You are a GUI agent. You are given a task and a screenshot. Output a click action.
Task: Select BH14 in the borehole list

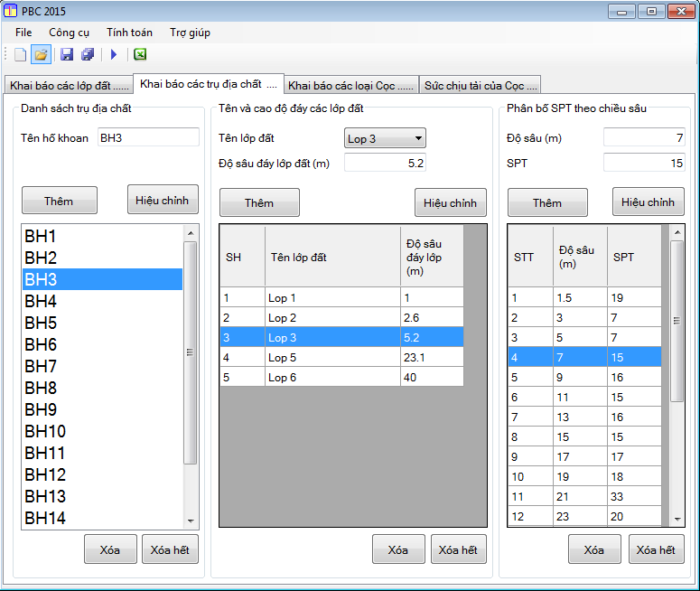(102, 518)
